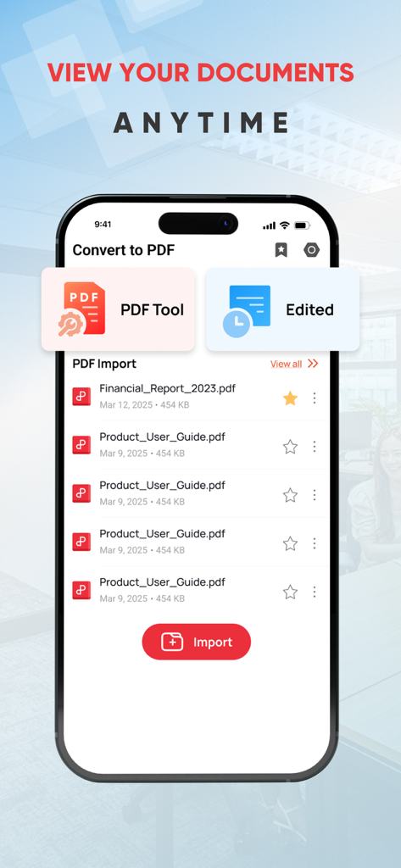Viewport: 401px width, 868px height.
Task: Open the bookmarks icon in the app header
Action: (x=281, y=250)
